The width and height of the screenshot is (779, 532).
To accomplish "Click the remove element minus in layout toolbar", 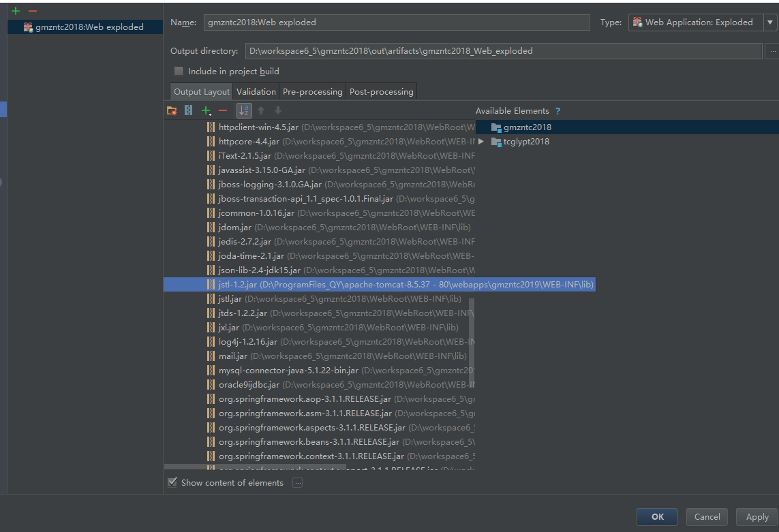I will [x=223, y=111].
